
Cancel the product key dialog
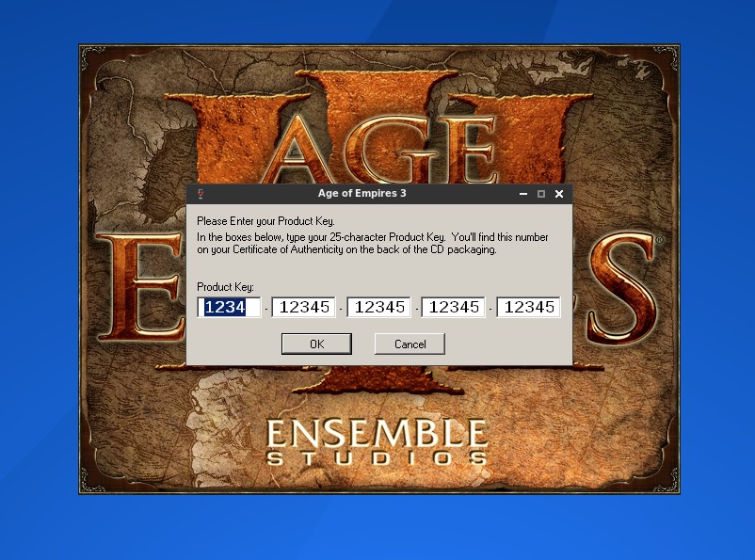click(410, 344)
